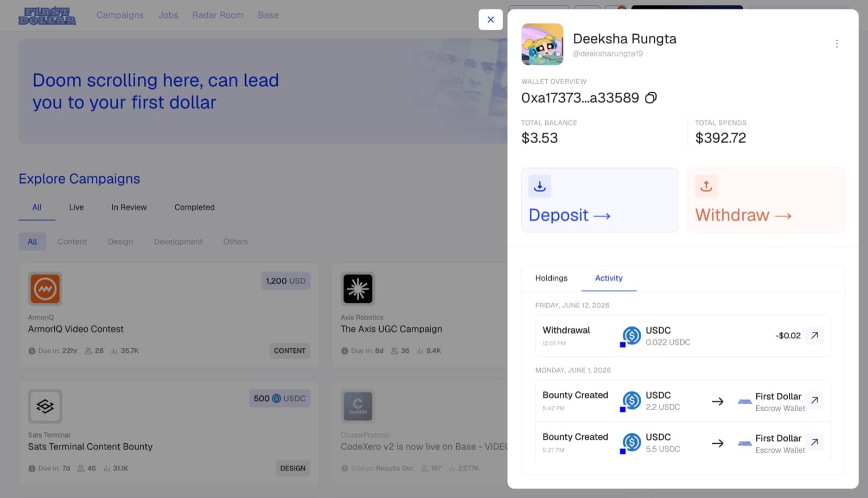Click USDC coin icon in 2.2 USDC row
This screenshot has width=868, height=498.
pyautogui.click(x=631, y=401)
